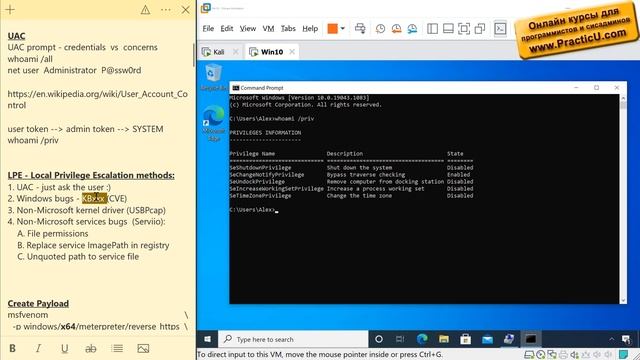
Task: Toggle italic formatting in the note
Action: [x=38, y=348]
